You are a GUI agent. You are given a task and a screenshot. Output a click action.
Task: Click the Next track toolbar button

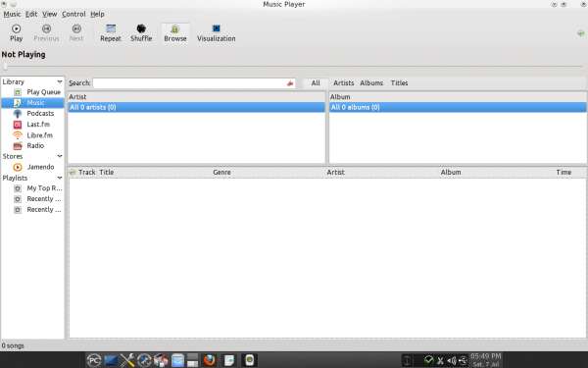(76, 33)
